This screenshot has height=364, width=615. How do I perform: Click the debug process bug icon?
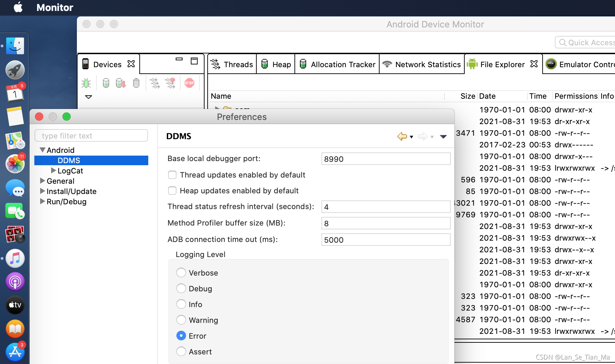[86, 83]
